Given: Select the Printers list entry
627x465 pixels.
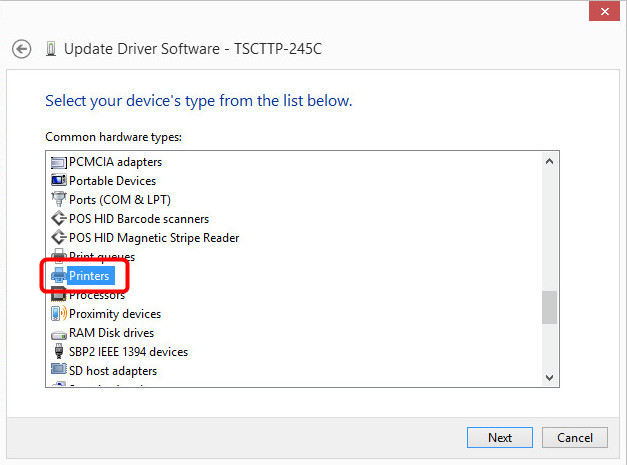Looking at the screenshot, I should point(90,276).
